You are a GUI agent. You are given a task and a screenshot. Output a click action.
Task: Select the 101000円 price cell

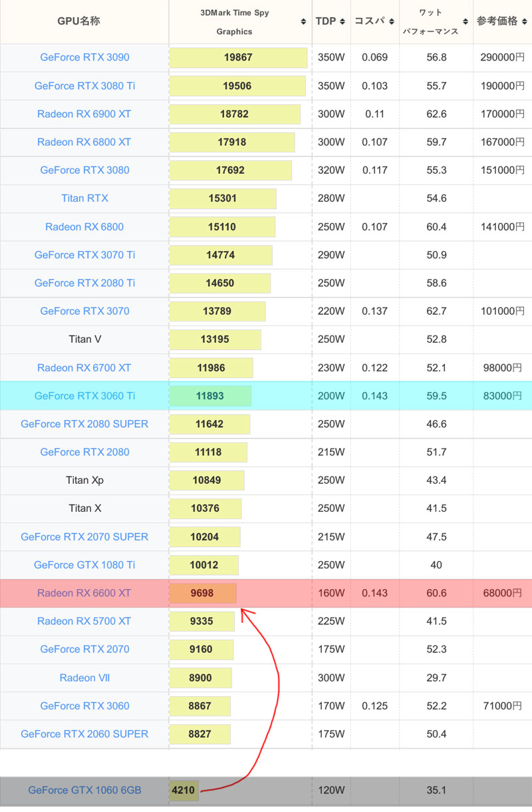click(503, 311)
